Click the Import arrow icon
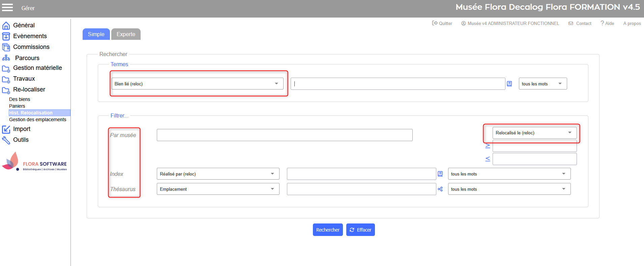The height and width of the screenshot is (266, 644). point(6,129)
